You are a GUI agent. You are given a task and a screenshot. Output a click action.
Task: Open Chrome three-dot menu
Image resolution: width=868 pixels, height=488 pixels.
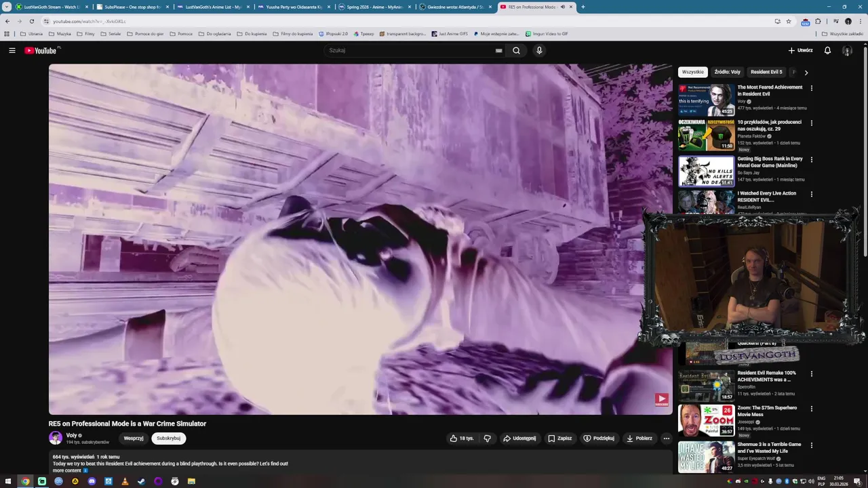pos(860,21)
